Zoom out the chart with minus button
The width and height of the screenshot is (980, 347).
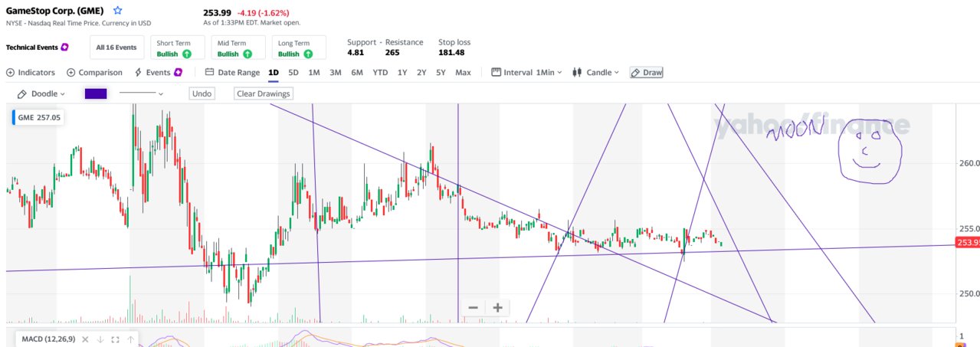[x=473, y=307]
